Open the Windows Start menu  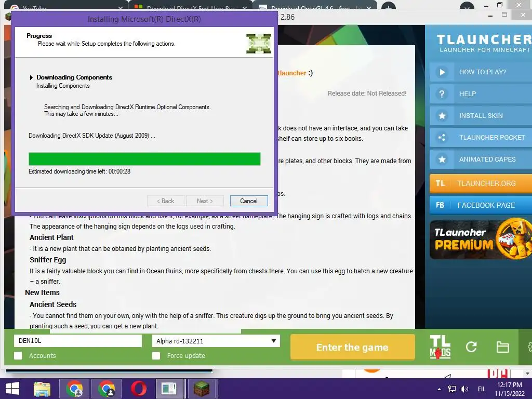click(12, 389)
